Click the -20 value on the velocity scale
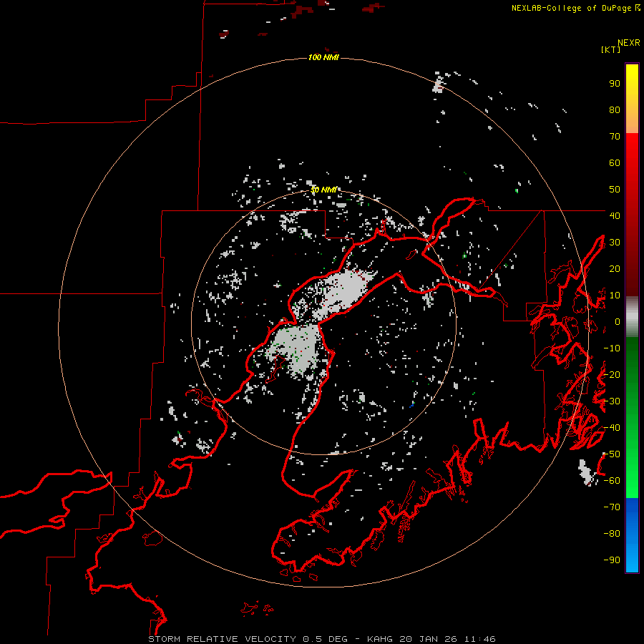 coord(612,374)
